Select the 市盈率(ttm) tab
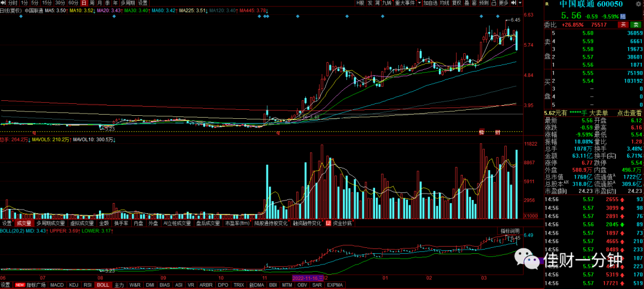Screen dimensions: 644x289 (237, 224)
